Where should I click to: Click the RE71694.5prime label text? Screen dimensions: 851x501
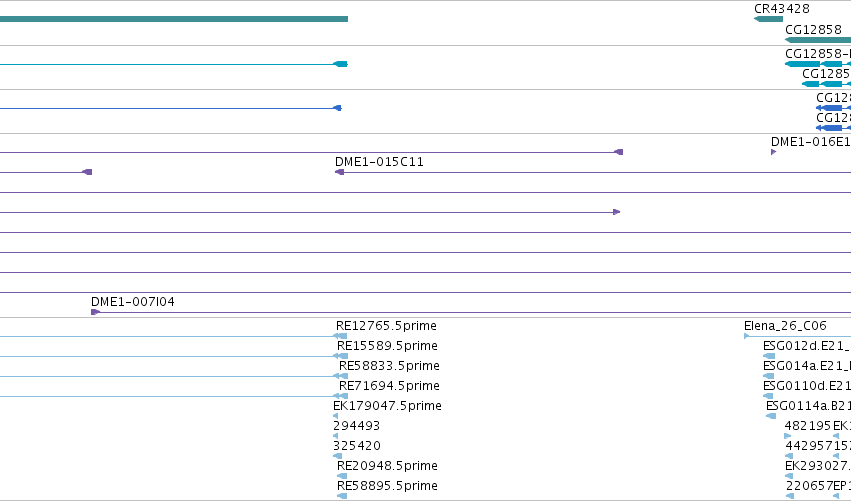coord(389,386)
